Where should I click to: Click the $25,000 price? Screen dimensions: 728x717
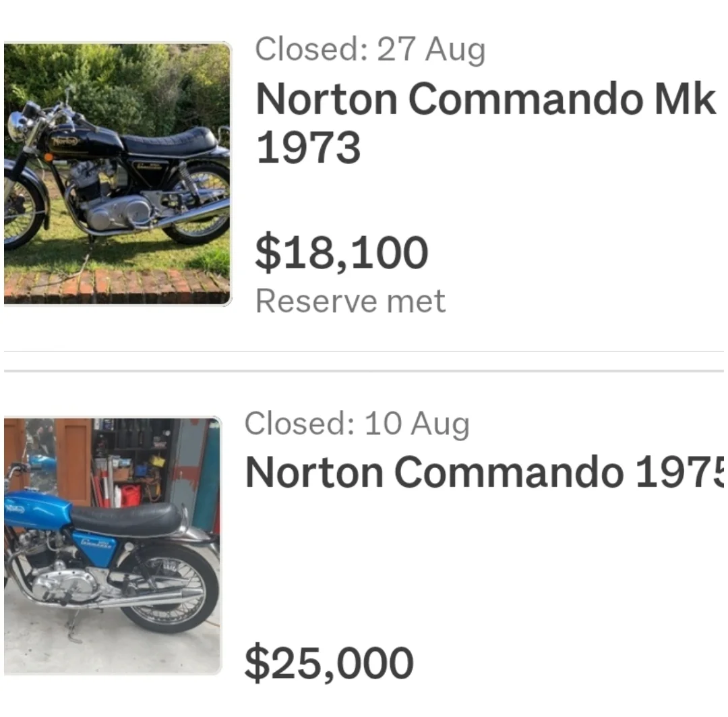coord(329,662)
